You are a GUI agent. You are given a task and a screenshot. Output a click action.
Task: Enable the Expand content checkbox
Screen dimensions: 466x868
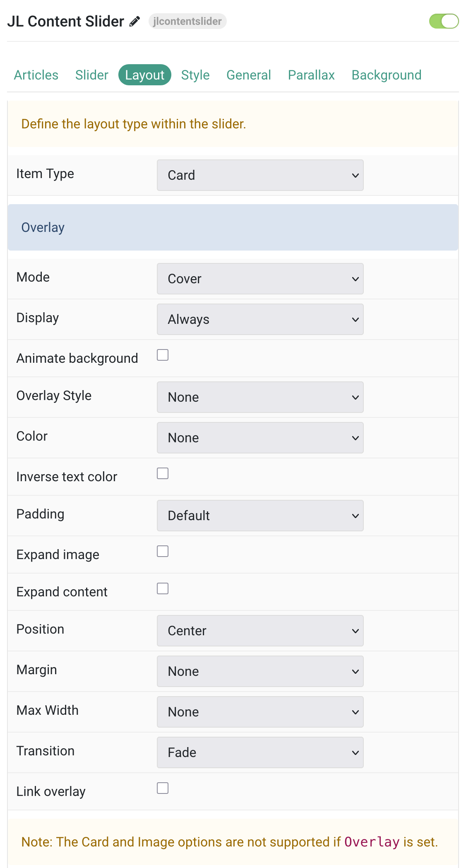pos(163,588)
